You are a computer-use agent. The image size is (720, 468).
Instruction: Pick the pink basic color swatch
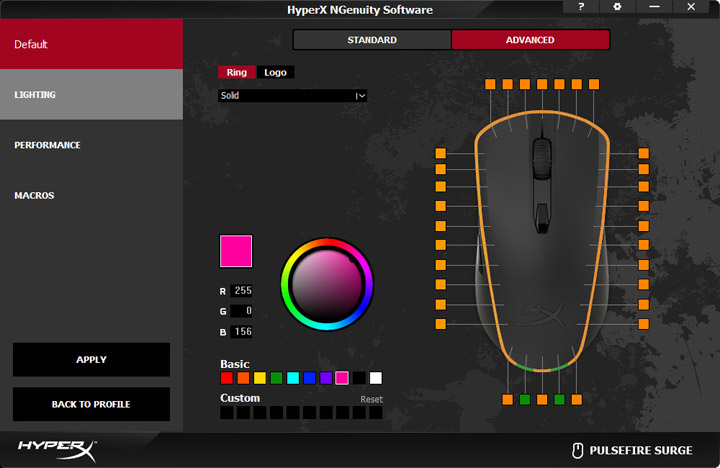click(x=342, y=378)
